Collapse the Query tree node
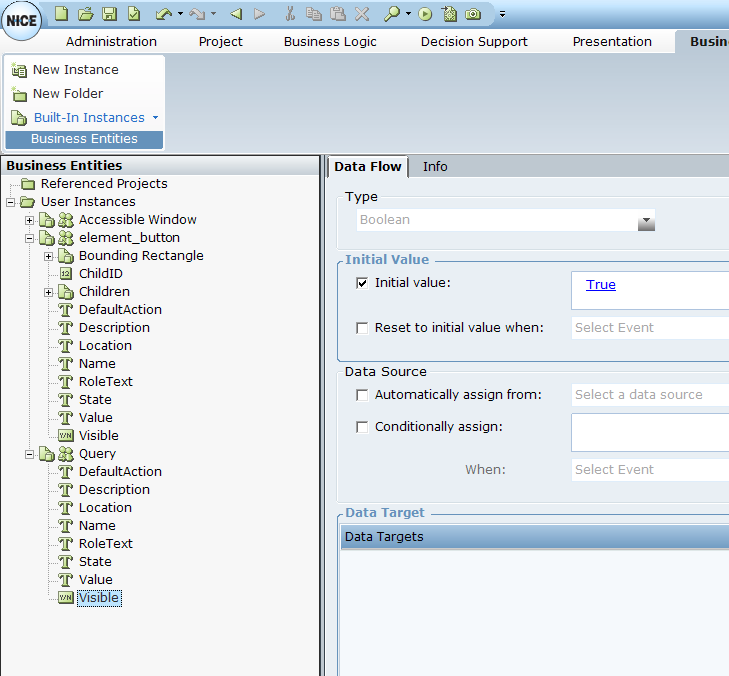The image size is (729, 676). point(29,454)
